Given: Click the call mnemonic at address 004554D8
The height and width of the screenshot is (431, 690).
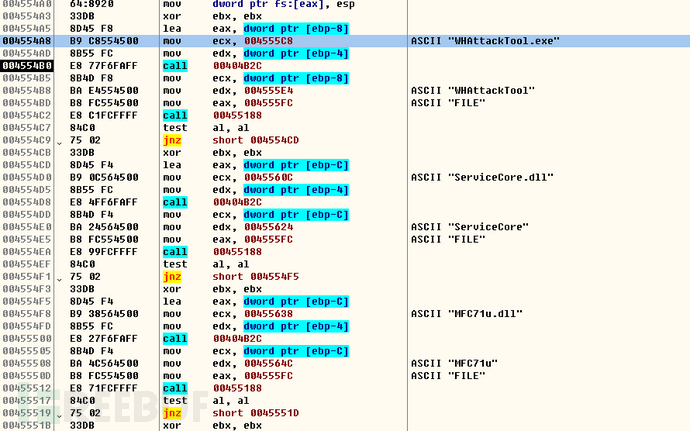Looking at the screenshot, I should [x=175, y=202].
